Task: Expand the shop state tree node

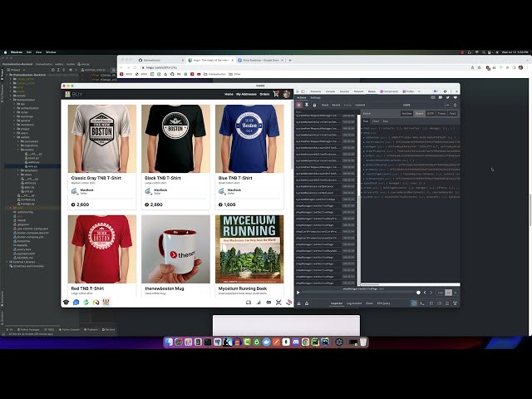Action: (362, 133)
